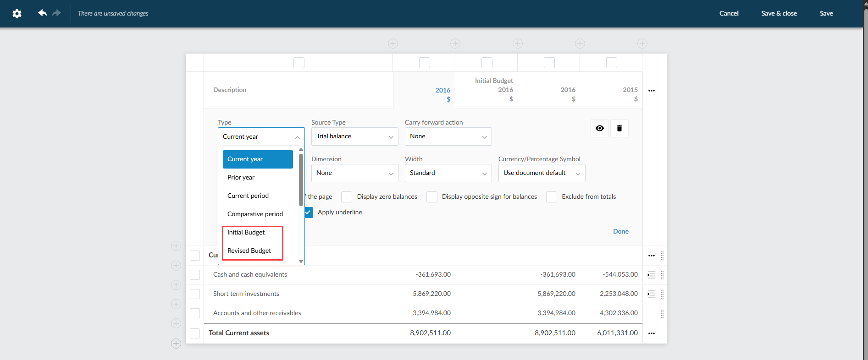
Task: Click scroll-down arrow in Type list
Action: tap(301, 262)
